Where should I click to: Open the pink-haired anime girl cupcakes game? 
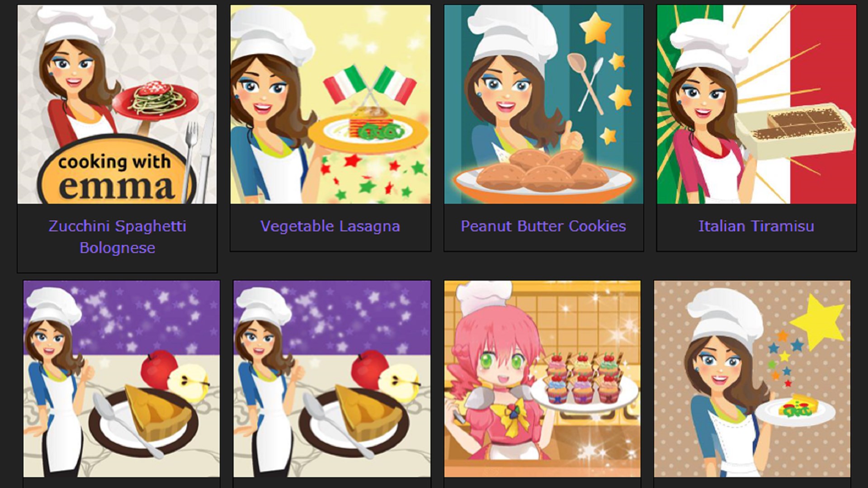point(542,379)
